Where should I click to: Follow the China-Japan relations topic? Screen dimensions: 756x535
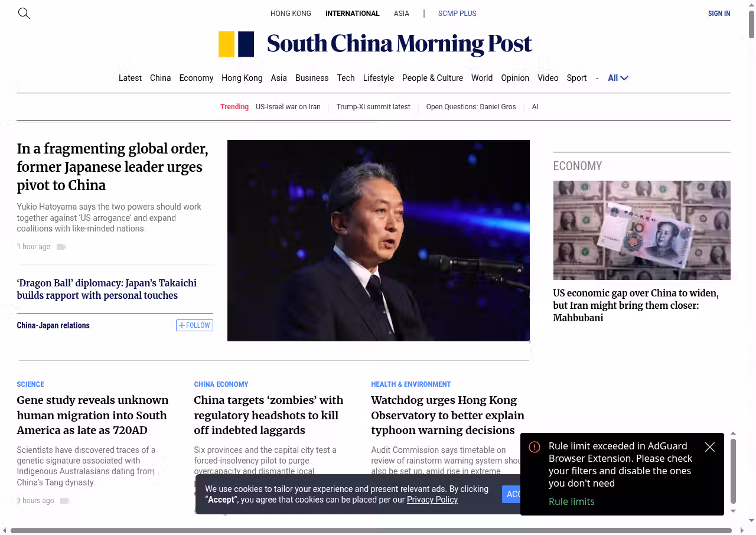pos(194,325)
